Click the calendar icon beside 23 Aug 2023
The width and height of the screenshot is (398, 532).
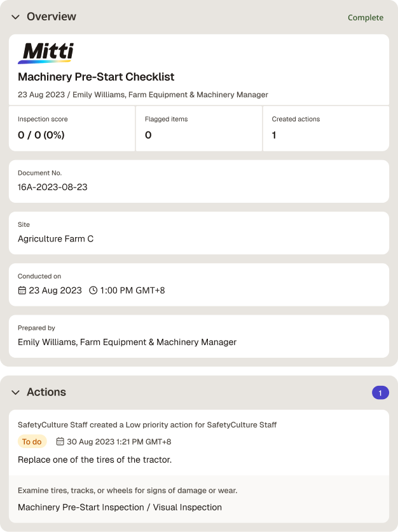tap(22, 290)
